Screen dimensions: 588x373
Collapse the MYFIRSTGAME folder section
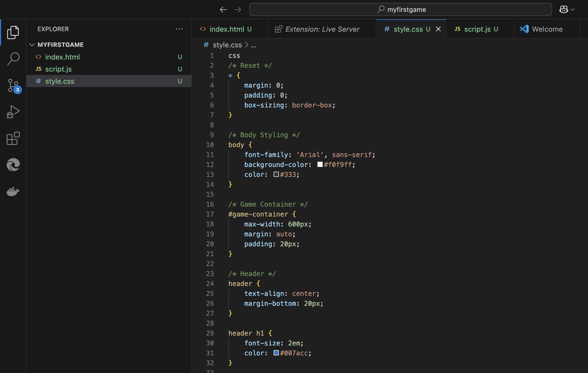32,45
